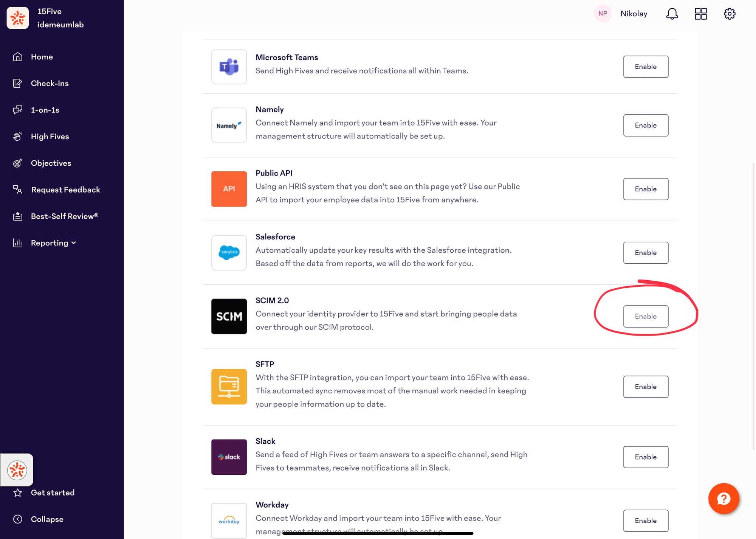Click the SCIM 2.0 title
Viewport: 756px width, 539px height.
pos(272,300)
